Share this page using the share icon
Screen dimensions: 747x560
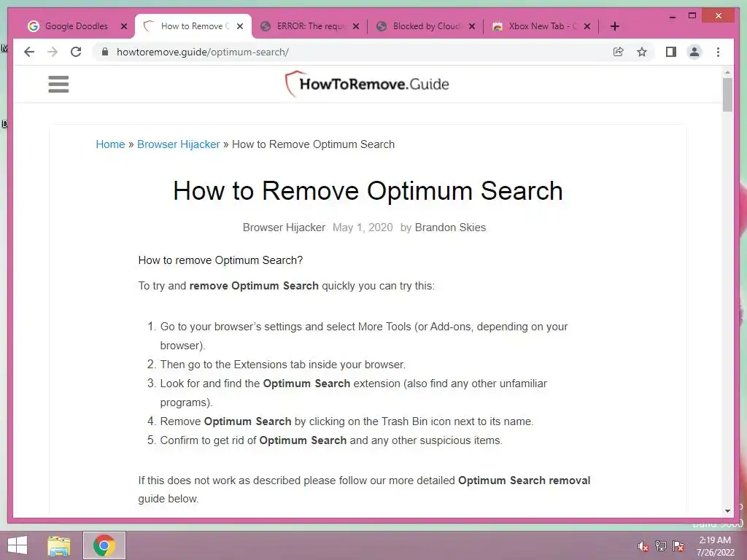pyautogui.click(x=619, y=52)
